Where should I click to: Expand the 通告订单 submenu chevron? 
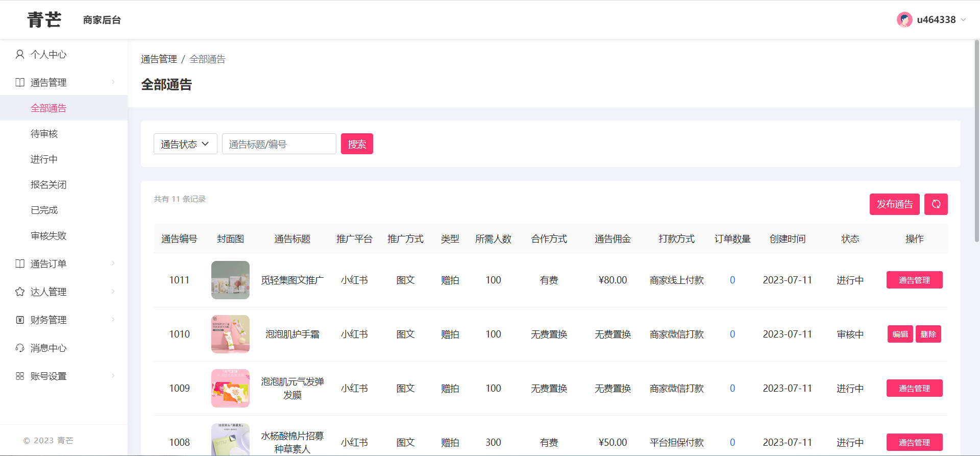pos(113,263)
